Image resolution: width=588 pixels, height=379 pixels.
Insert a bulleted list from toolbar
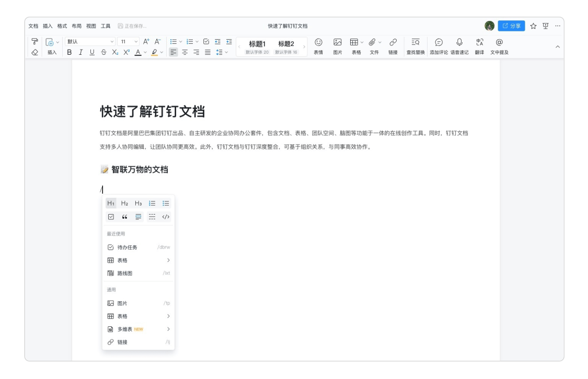[173, 42]
